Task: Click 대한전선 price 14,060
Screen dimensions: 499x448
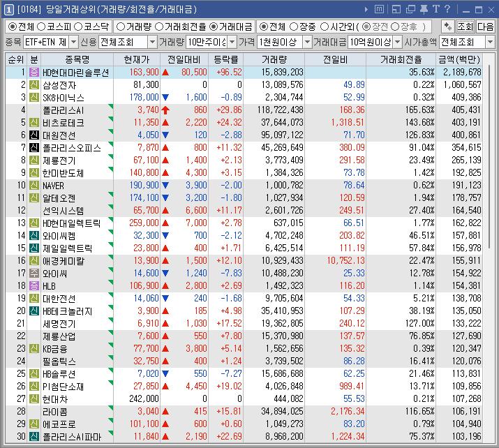Action: tap(146, 298)
